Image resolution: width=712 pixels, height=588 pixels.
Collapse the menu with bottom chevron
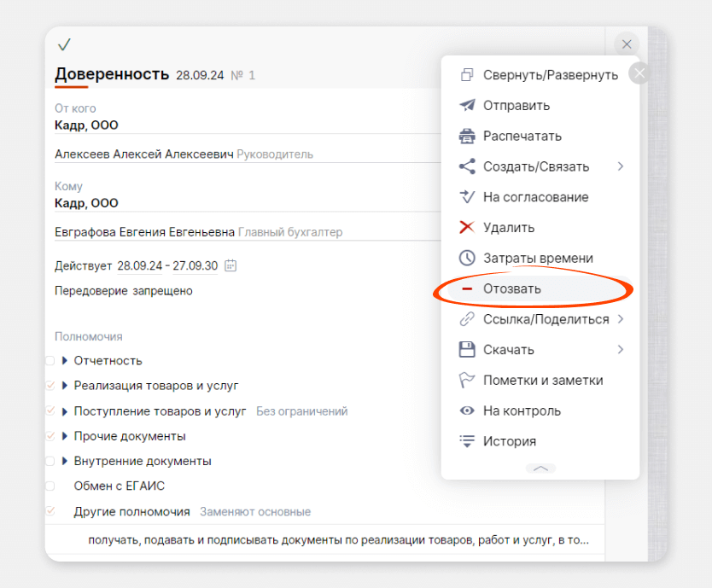[540, 469]
